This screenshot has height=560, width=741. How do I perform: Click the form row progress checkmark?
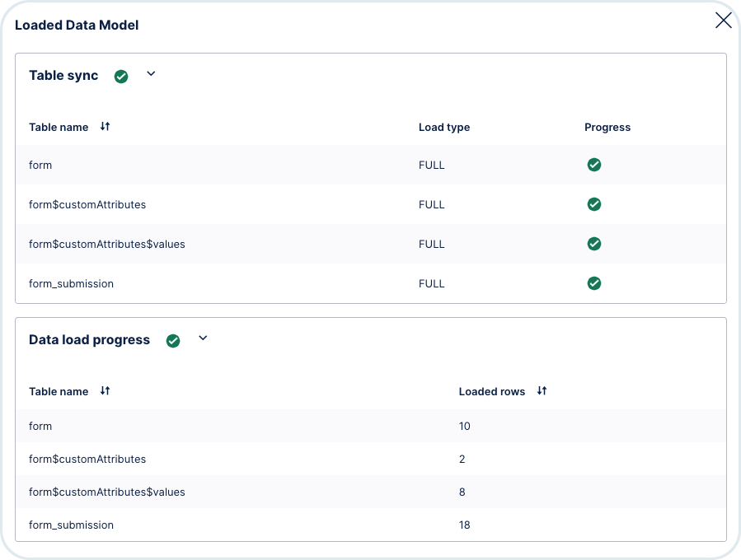click(594, 165)
